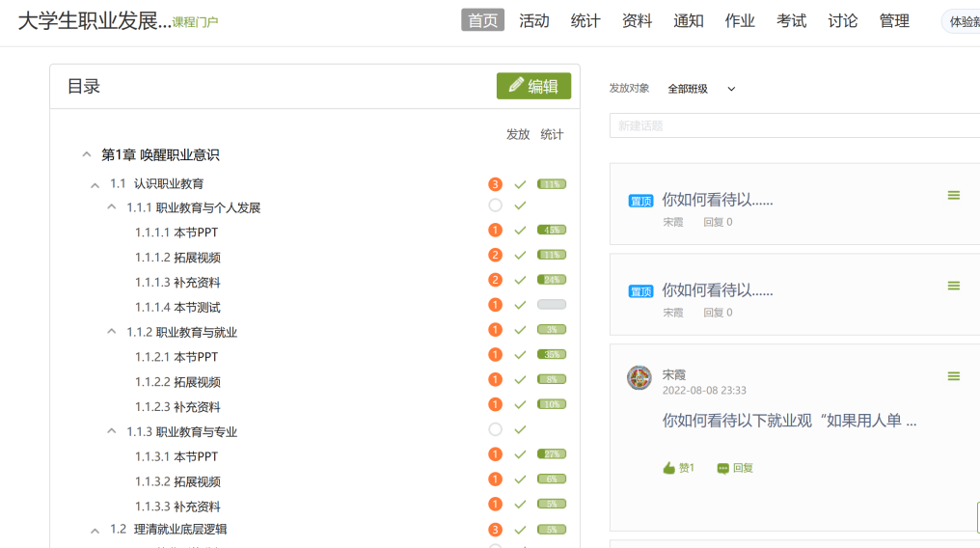This screenshot has height=548, width=980.
Task: Click the orange badge 3 for 1.1 认识职业教育
Action: tap(495, 184)
